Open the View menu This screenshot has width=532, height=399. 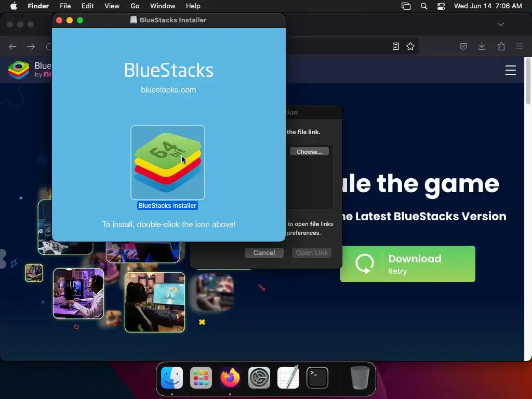coord(112,6)
